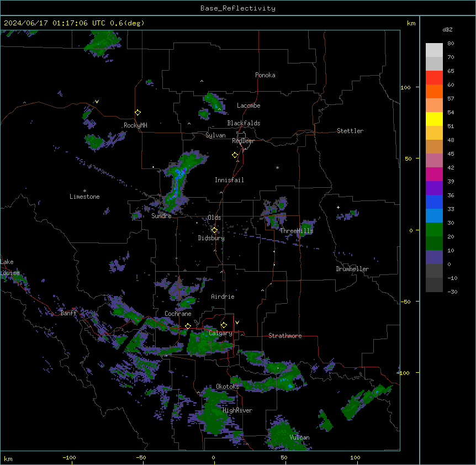Image resolution: width=476 pixels, height=465 pixels.
Task: Select the Calgary city label
Action: tap(220, 333)
